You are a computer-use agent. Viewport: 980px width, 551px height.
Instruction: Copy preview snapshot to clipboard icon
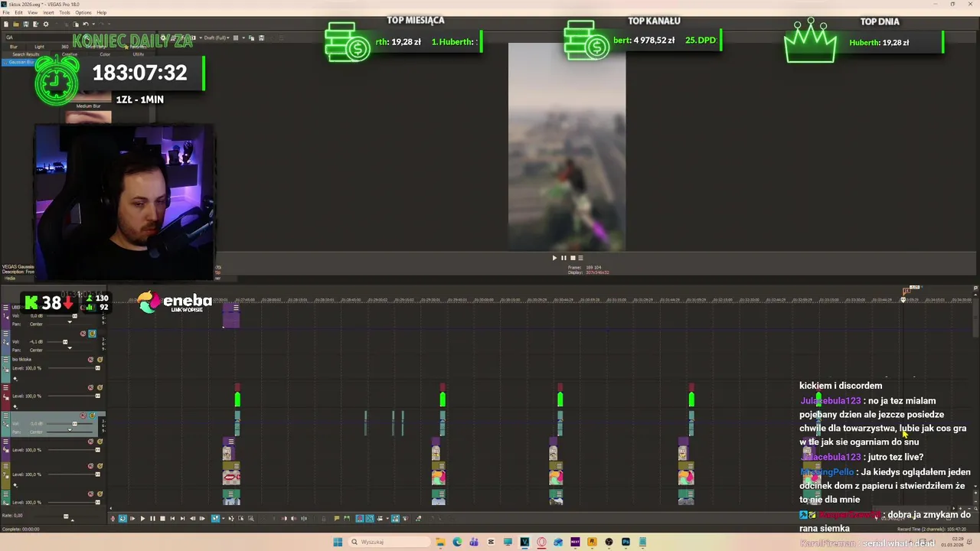coord(251,37)
